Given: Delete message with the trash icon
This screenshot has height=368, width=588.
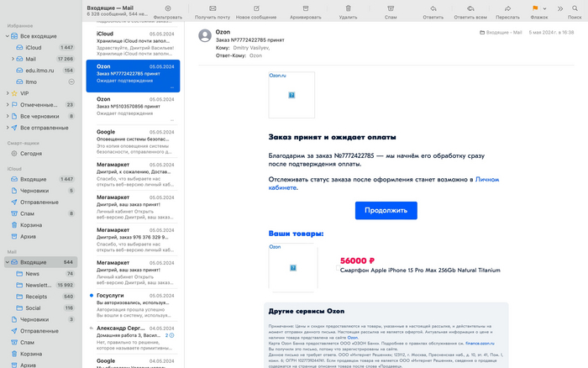Looking at the screenshot, I should click(x=348, y=8).
